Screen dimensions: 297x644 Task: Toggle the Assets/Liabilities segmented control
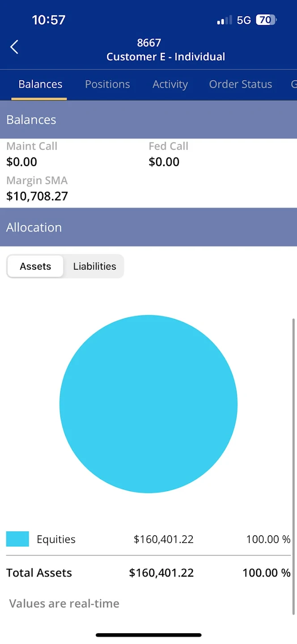[x=65, y=266]
